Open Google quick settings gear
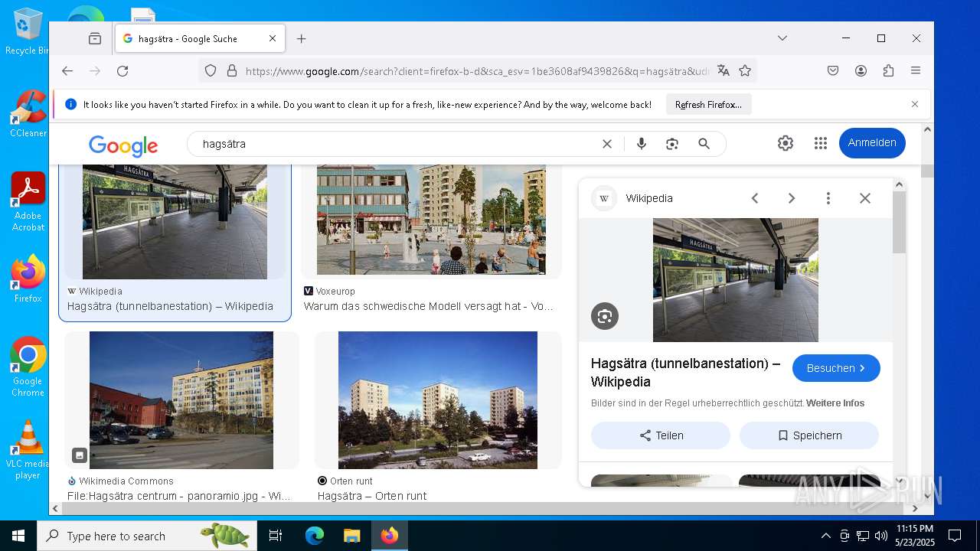The height and width of the screenshot is (551, 980). (786, 143)
